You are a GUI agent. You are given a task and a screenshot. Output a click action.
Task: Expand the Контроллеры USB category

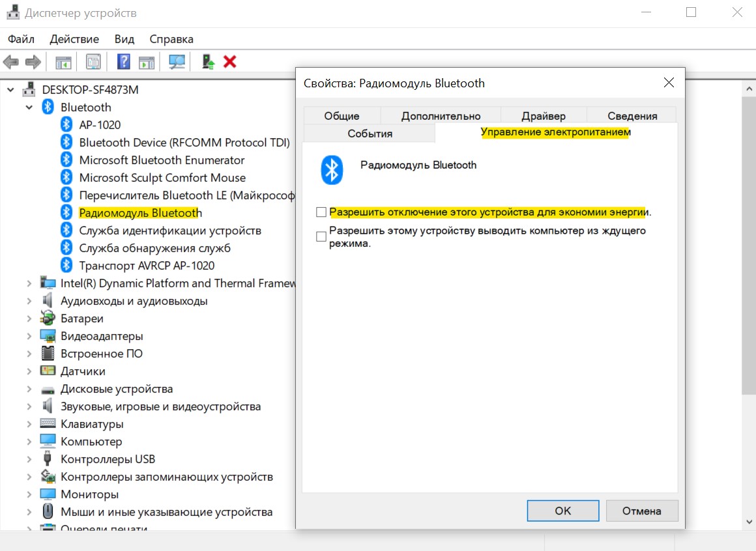29,459
